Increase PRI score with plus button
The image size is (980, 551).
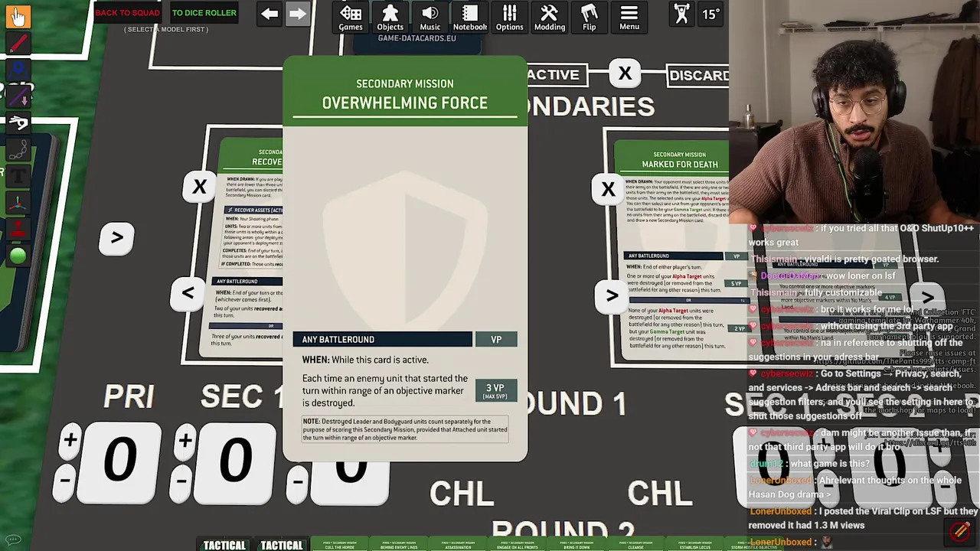point(70,440)
